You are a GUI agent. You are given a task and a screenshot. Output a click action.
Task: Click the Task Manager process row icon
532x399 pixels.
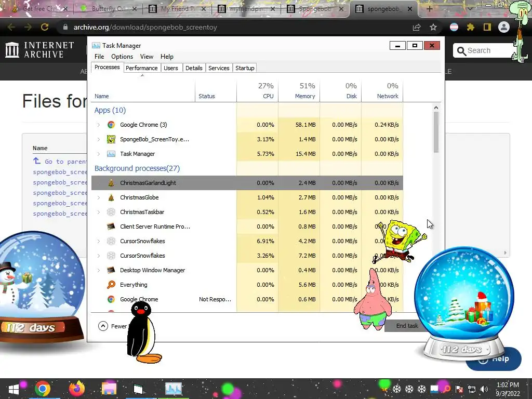(111, 154)
